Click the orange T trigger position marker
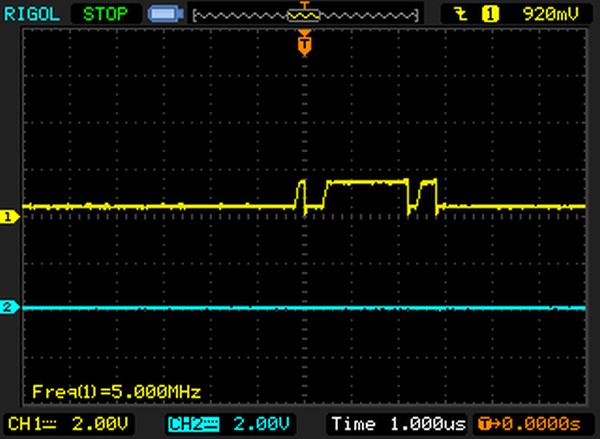600x439 pixels. [x=305, y=43]
